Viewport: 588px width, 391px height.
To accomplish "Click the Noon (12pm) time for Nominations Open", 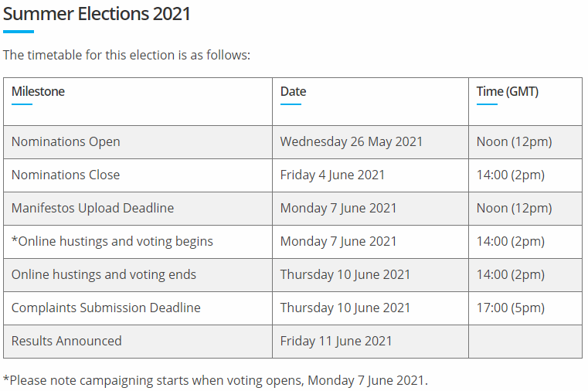I will coord(514,142).
